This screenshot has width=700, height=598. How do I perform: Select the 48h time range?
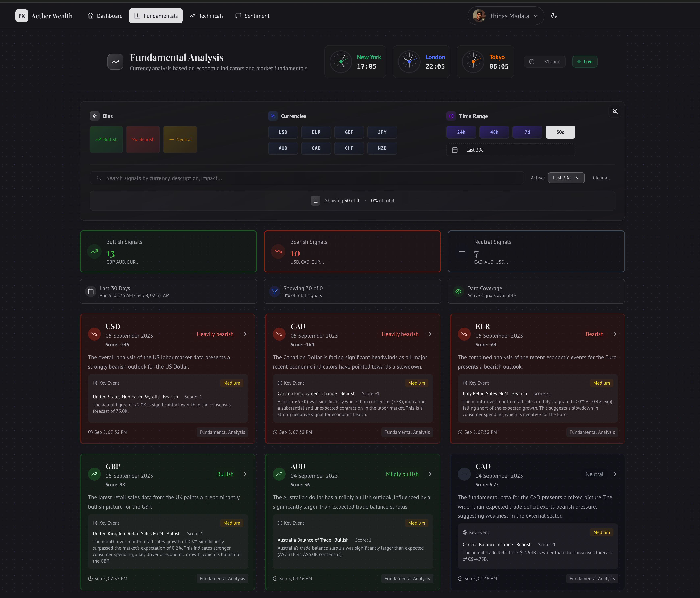coord(494,132)
